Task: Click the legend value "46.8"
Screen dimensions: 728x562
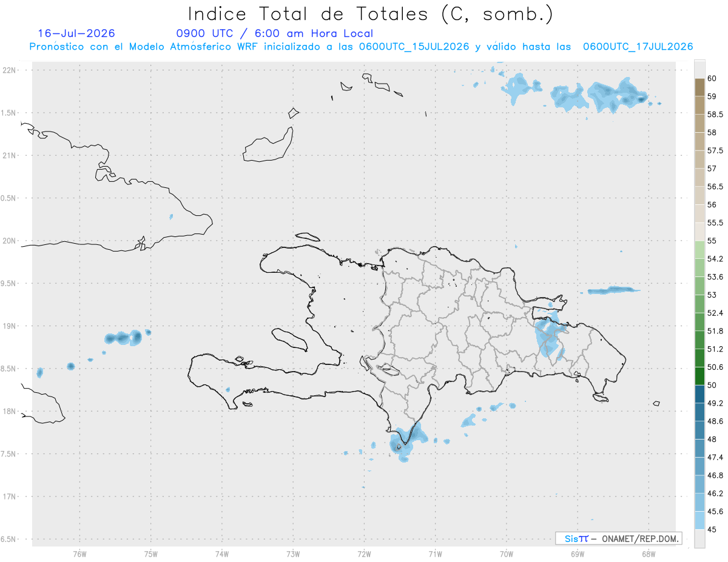Action: (715, 475)
